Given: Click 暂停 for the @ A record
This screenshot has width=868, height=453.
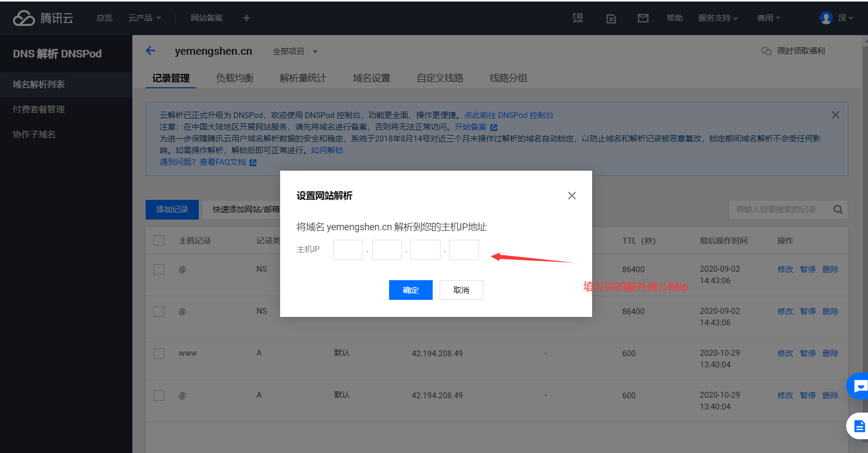Looking at the screenshot, I should tap(808, 396).
